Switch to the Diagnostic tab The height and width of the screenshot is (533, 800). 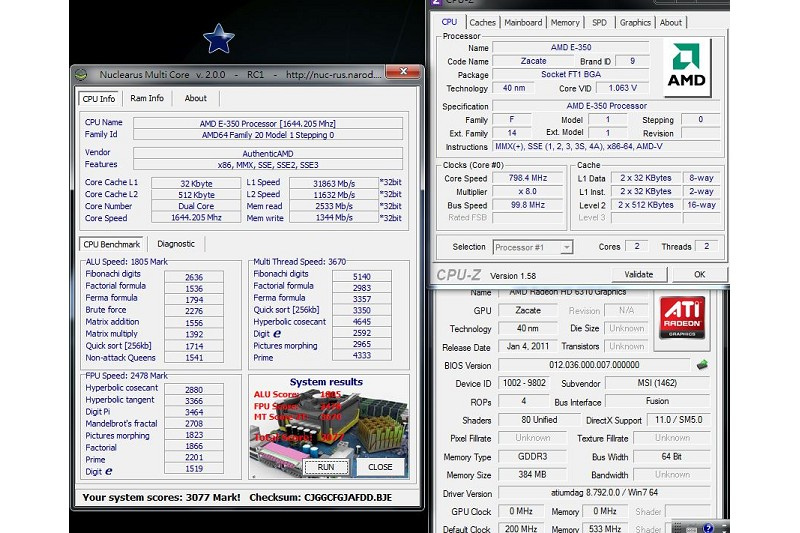pyautogui.click(x=176, y=244)
